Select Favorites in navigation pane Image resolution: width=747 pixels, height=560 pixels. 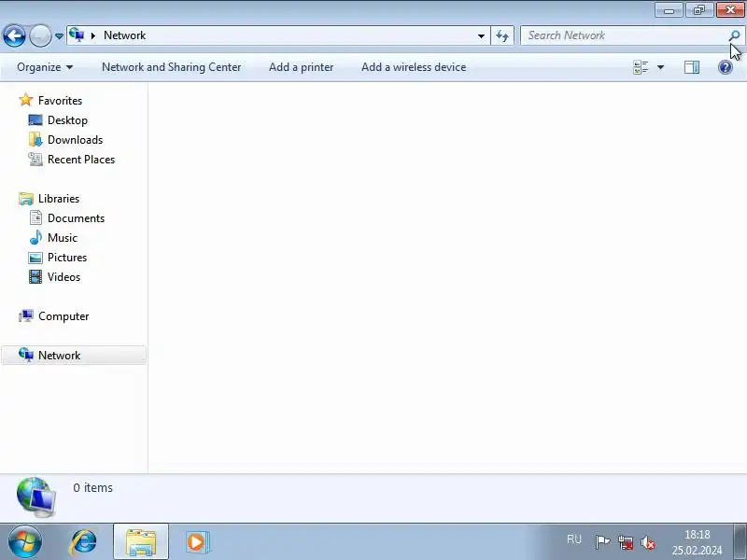click(x=60, y=101)
